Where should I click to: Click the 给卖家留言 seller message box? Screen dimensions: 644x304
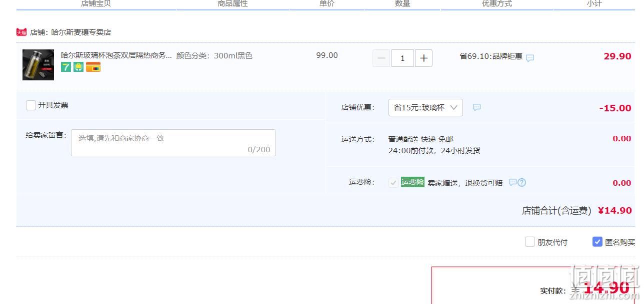click(173, 143)
